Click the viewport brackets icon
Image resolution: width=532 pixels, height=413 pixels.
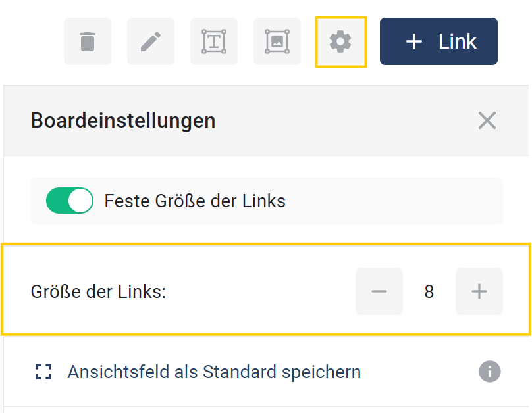click(43, 372)
